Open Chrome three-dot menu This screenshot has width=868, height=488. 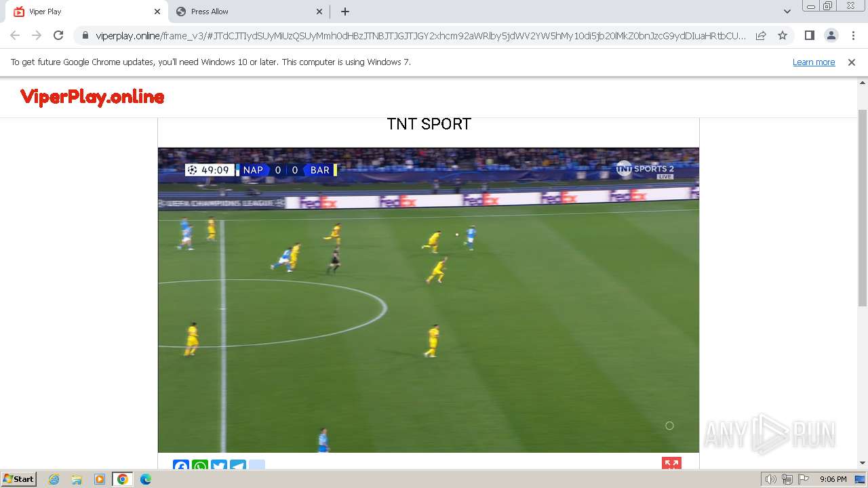click(853, 35)
